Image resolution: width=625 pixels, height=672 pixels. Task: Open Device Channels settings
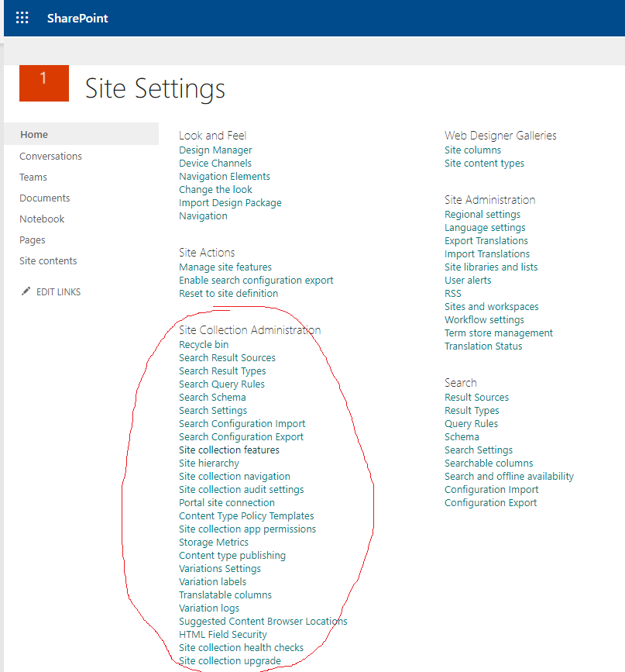pyautogui.click(x=215, y=164)
